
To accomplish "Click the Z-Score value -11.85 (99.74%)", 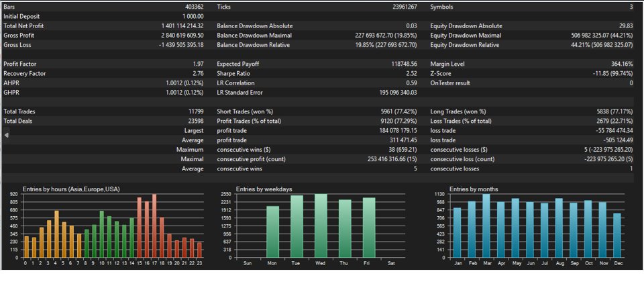I will [x=612, y=74].
